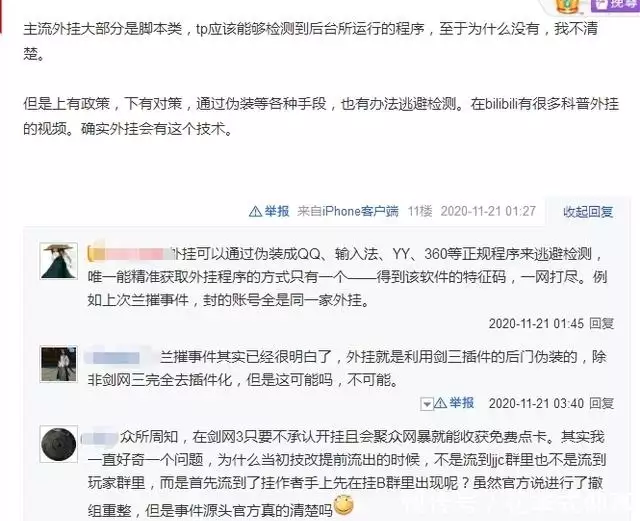Click the blurred username of third commenter
The height and width of the screenshot is (521, 640).
point(100,438)
